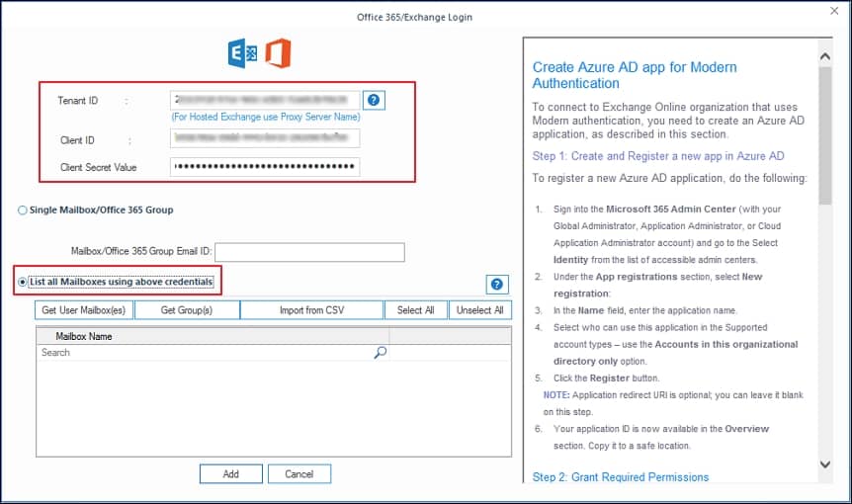Click 'In the Name field, enter the application name' text

(x=645, y=310)
